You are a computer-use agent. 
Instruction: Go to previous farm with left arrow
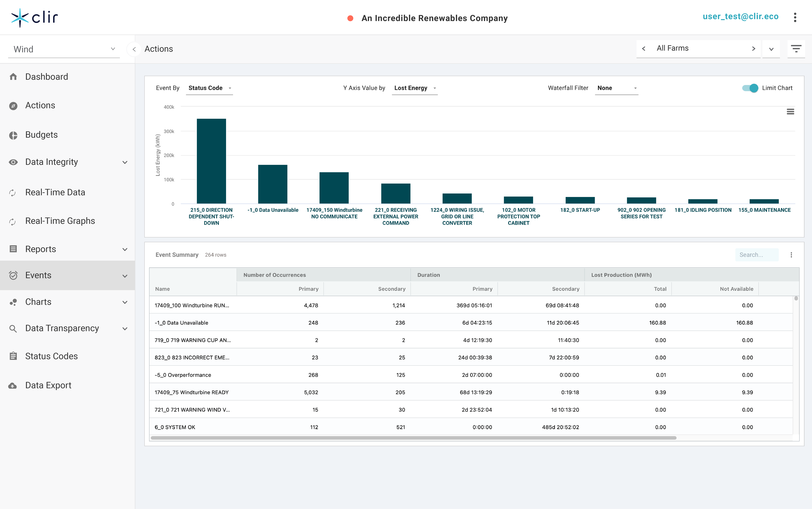tap(644, 49)
